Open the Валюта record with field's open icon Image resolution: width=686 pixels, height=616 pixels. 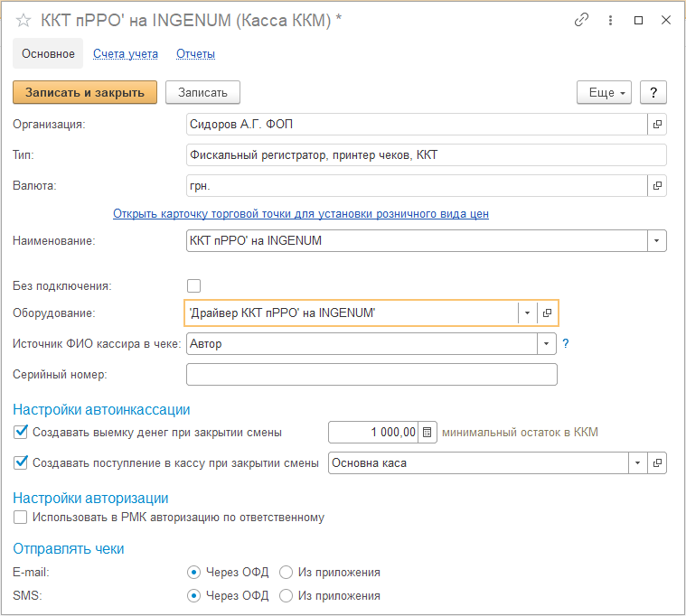(657, 186)
